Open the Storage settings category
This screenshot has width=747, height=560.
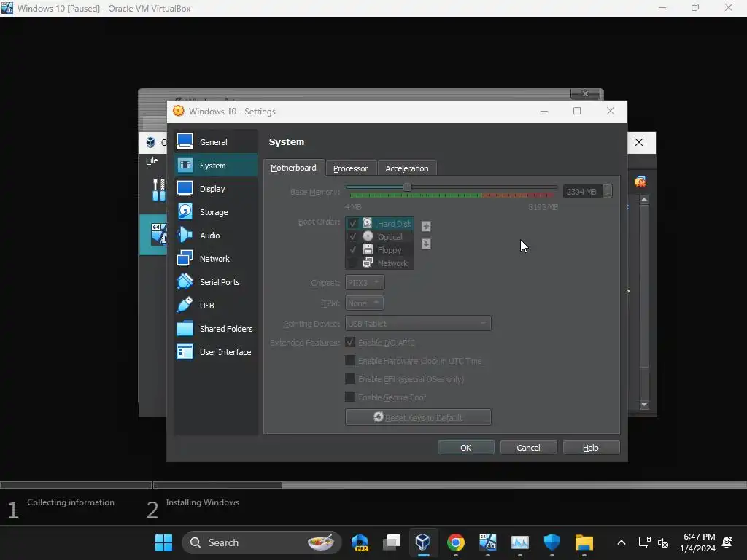[216, 212]
